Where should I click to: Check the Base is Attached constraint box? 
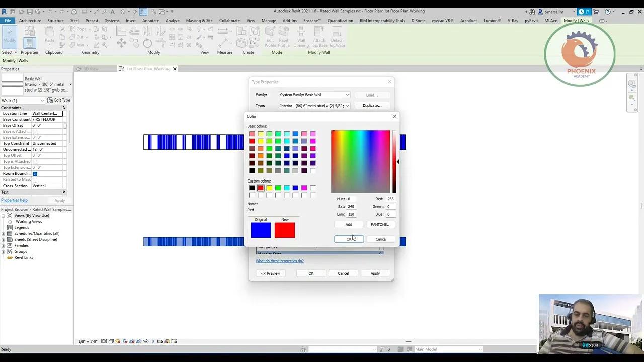pyautogui.click(x=35, y=131)
